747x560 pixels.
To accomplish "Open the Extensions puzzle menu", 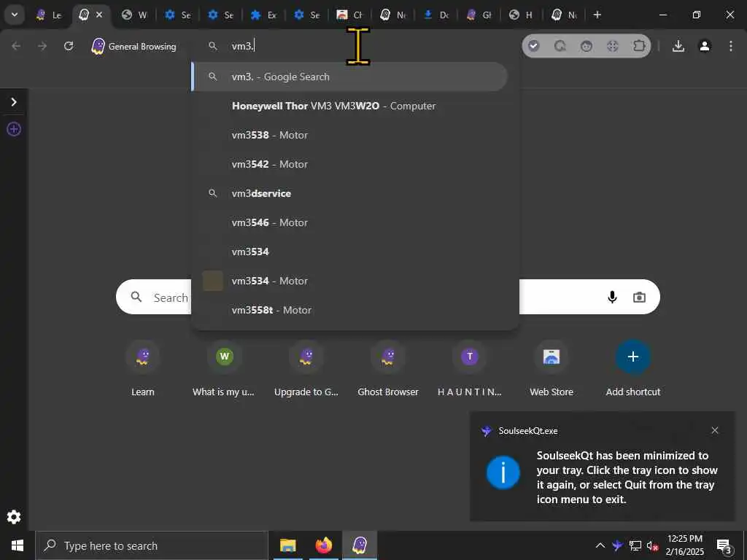I will (x=639, y=46).
